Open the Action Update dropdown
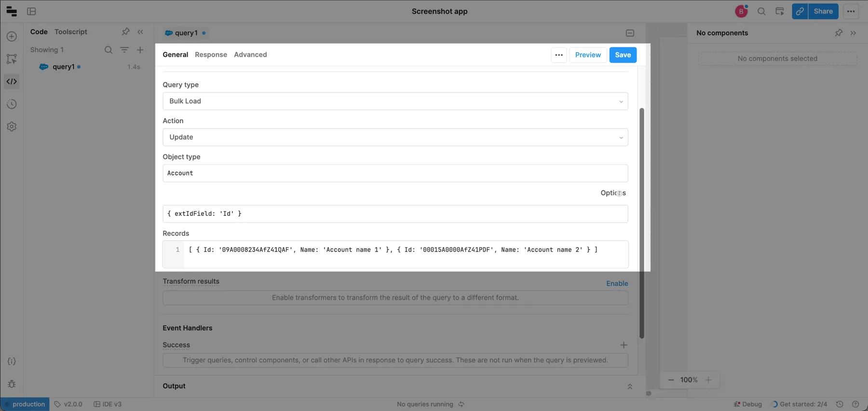Image resolution: width=868 pixels, height=411 pixels. click(x=395, y=137)
